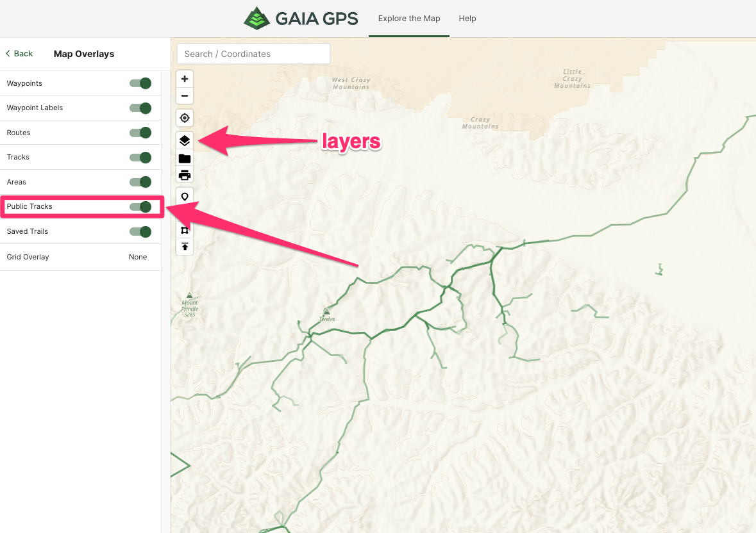Screen dimensions: 756x533
Task: Click the Twelve peak marker on map
Action: [x=326, y=312]
